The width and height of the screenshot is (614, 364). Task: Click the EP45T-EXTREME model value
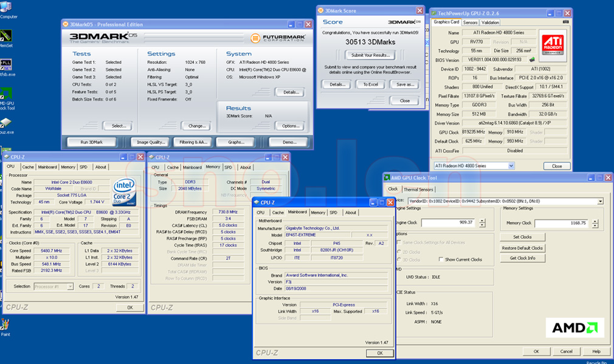317,235
